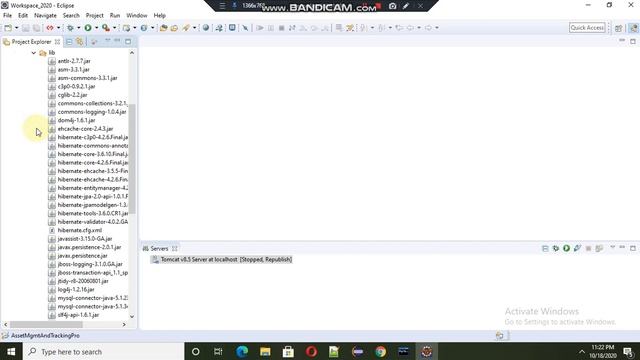Select ehcache-core-2.4.3.jar file
This screenshot has width=640, height=360.
(85, 129)
